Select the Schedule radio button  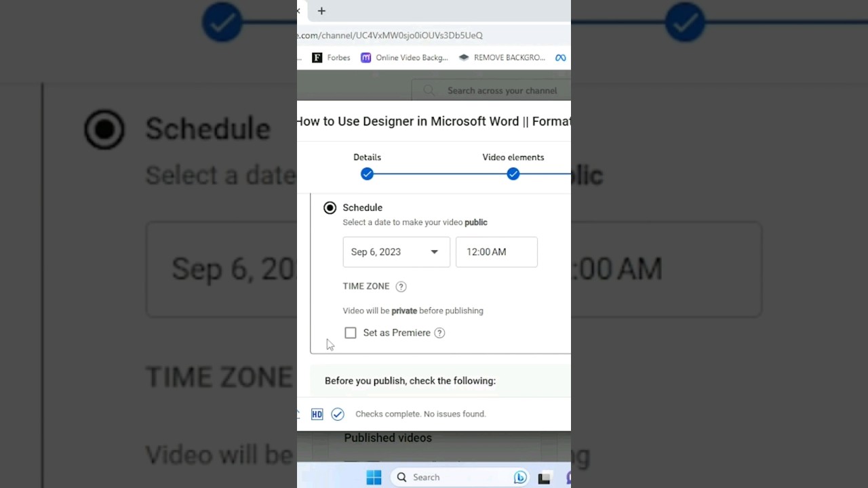[330, 207]
